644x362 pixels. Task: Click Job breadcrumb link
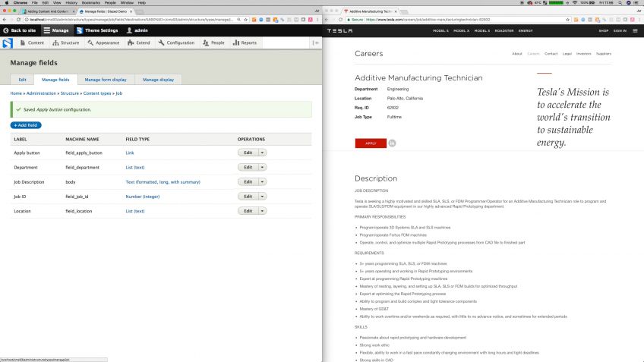pyautogui.click(x=118, y=93)
